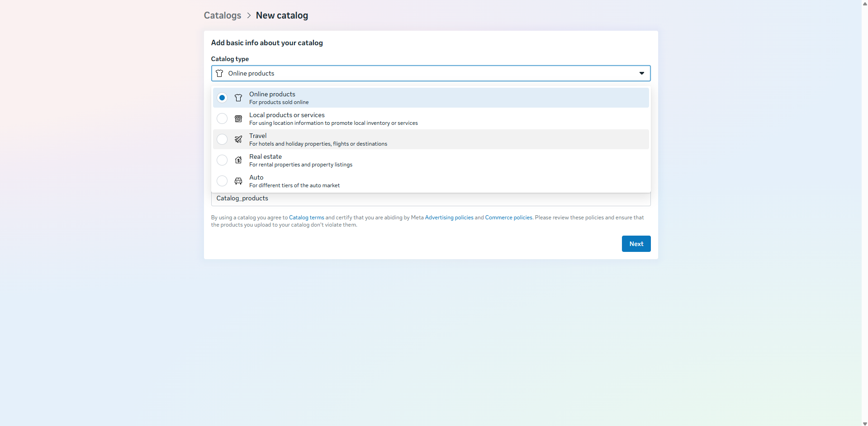Choose the Travel radio button
The height and width of the screenshot is (426, 868).
pos(222,139)
